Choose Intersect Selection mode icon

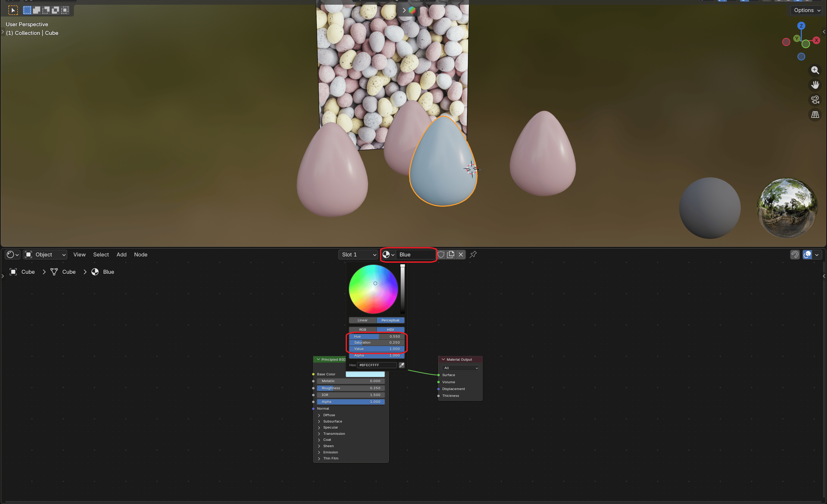click(65, 10)
